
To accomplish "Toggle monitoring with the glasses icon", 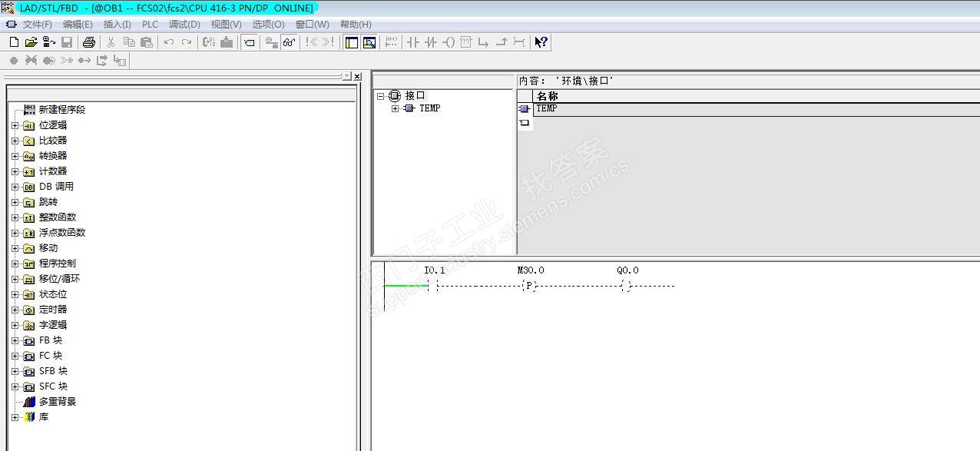I will (290, 42).
